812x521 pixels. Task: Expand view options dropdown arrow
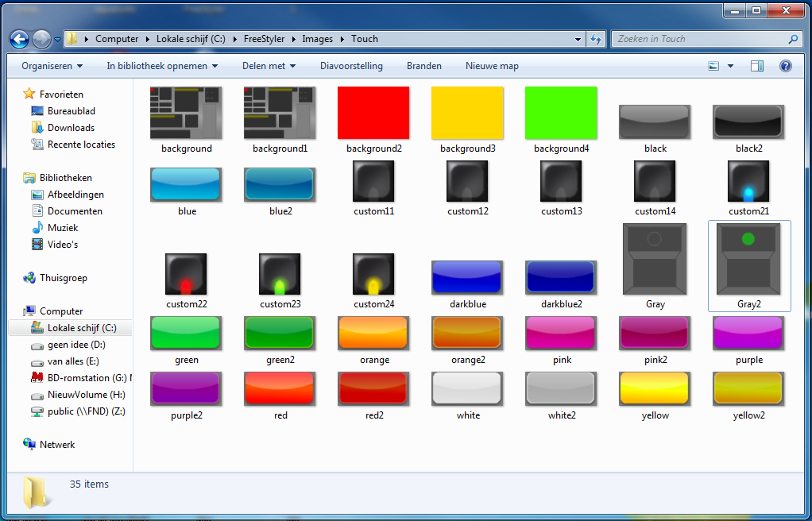[730, 66]
